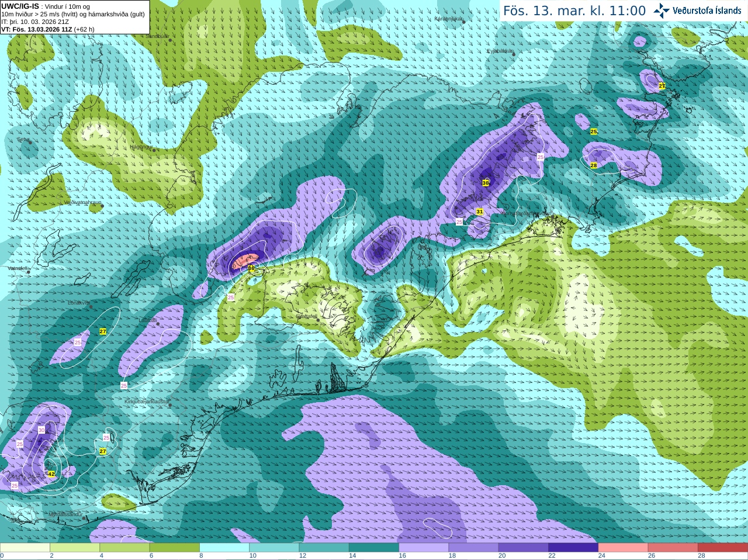Click the Sandbúðir station label
The height and width of the screenshot is (560, 748).
pyautogui.click(x=157, y=36)
